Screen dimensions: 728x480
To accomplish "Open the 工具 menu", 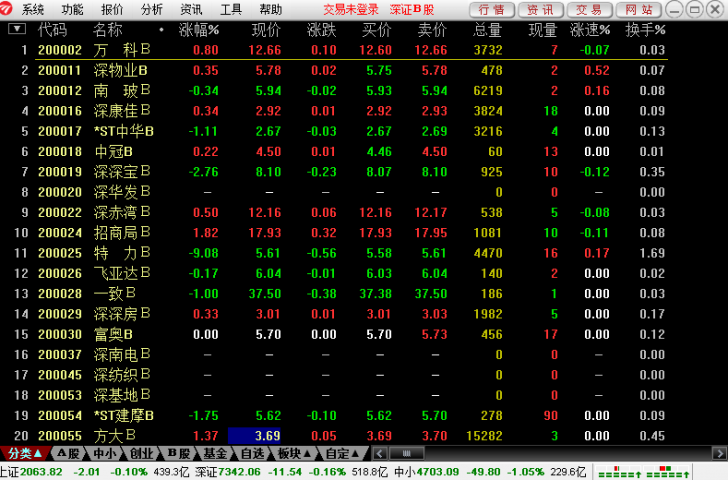I will pos(231,9).
